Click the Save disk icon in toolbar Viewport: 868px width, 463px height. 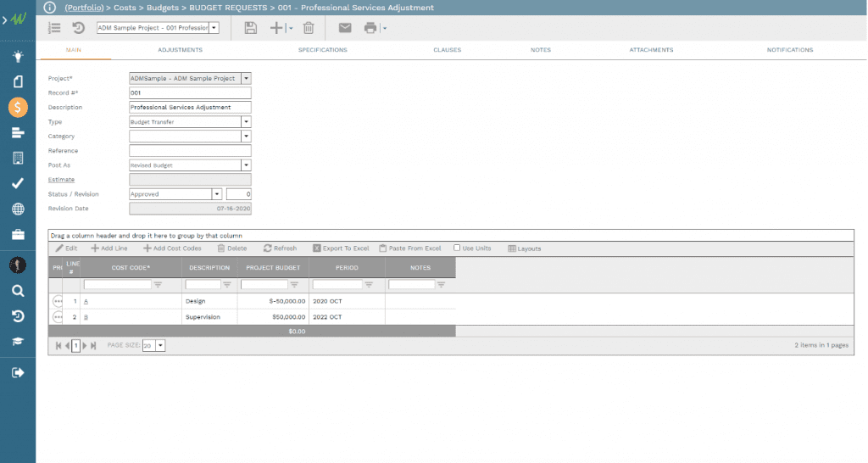click(x=250, y=28)
